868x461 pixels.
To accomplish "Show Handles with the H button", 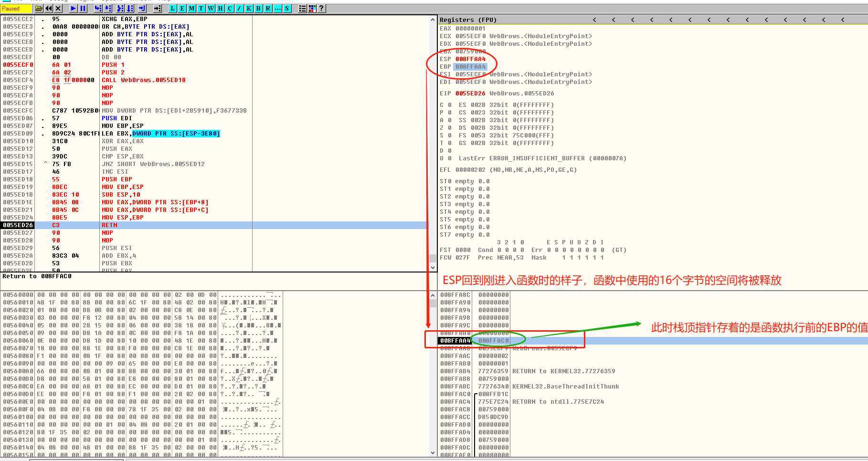I will pyautogui.click(x=220, y=8).
